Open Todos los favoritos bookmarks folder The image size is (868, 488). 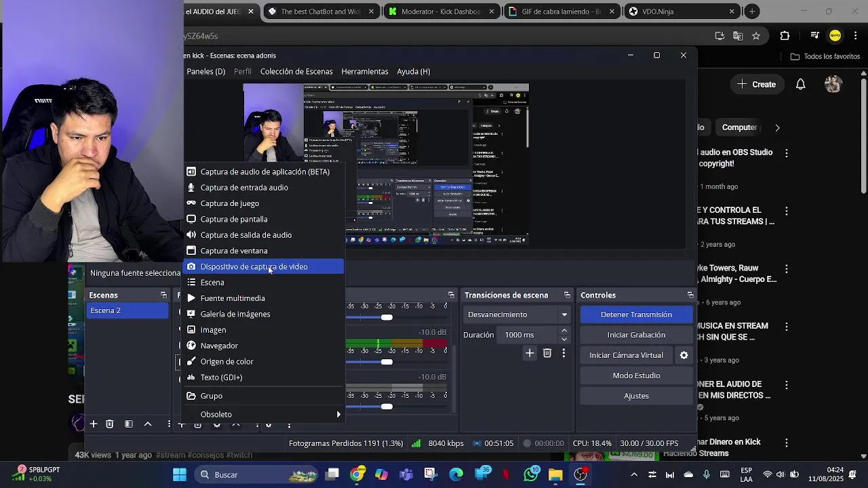[825, 57]
